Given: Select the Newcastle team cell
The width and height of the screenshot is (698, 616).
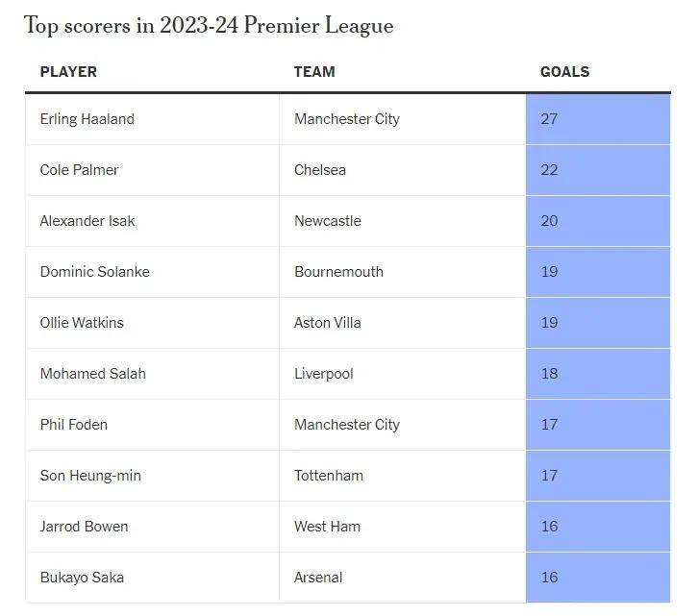Looking at the screenshot, I should tap(403, 221).
